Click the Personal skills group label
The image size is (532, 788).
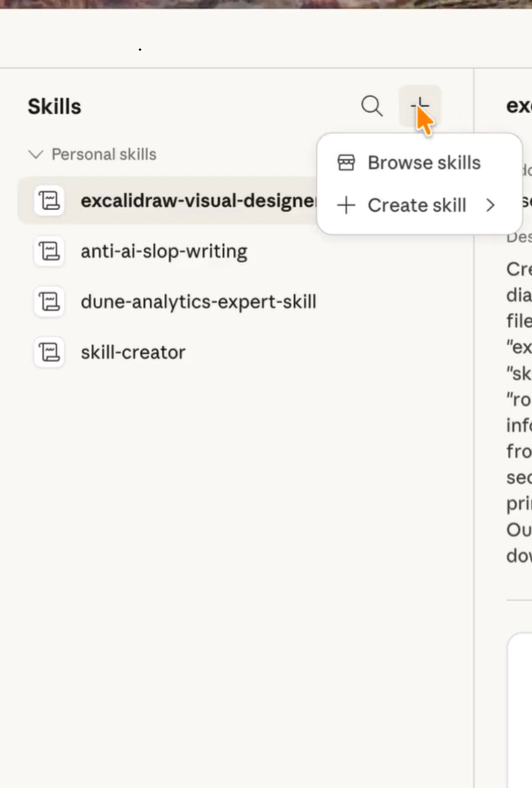[x=104, y=155]
